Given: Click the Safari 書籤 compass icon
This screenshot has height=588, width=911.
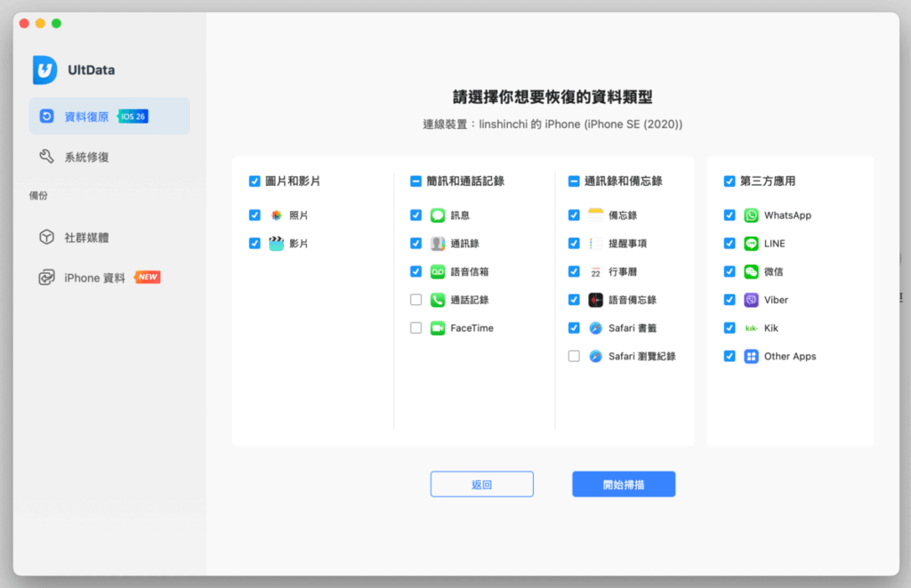Looking at the screenshot, I should coord(596,328).
